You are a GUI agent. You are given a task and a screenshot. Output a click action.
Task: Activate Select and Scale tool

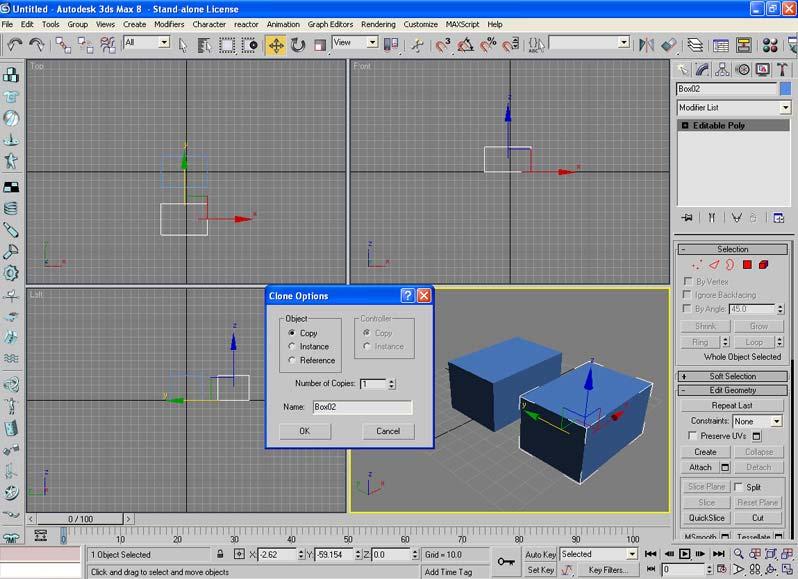(x=320, y=45)
